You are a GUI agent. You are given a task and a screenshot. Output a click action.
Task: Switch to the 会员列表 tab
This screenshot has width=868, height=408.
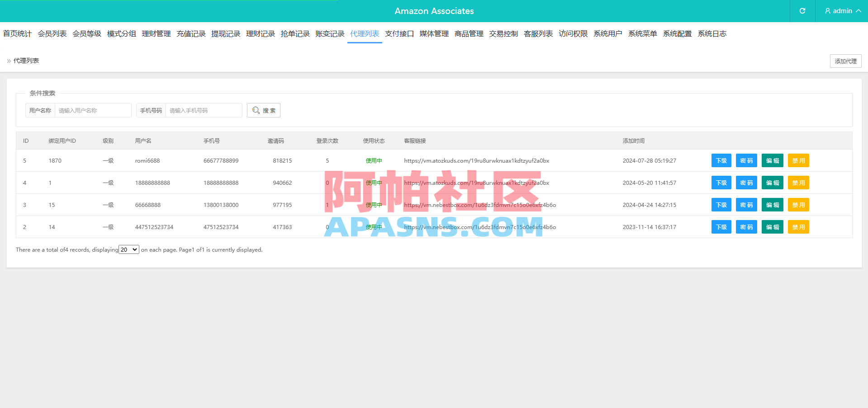pyautogui.click(x=52, y=33)
